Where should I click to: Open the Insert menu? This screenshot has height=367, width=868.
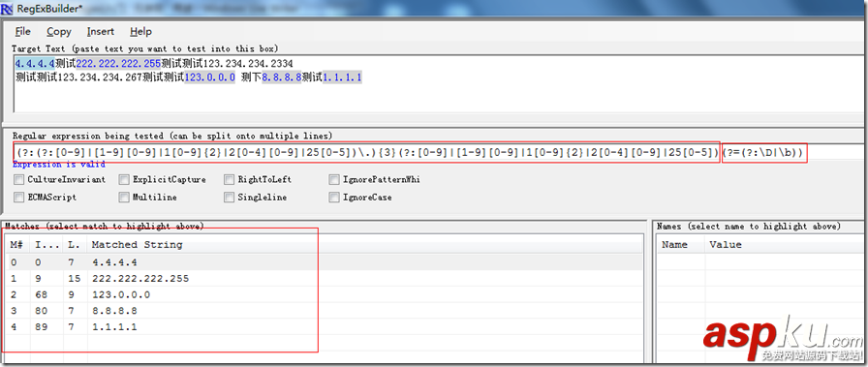100,32
